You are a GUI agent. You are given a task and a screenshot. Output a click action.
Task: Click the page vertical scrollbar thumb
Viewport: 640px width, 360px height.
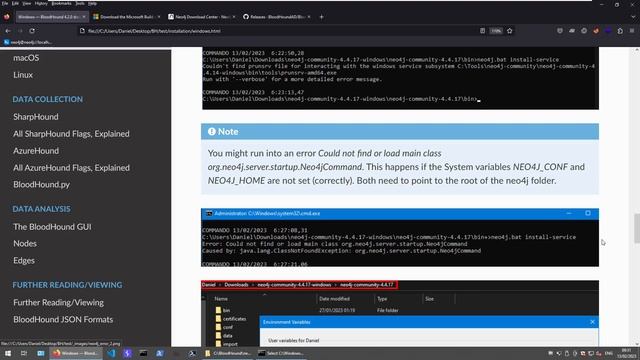(x=637, y=228)
